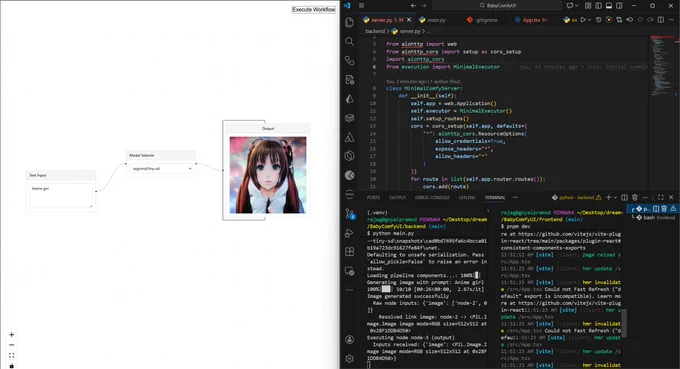
Task: Open VS Code Search view
Action: pos(350,41)
